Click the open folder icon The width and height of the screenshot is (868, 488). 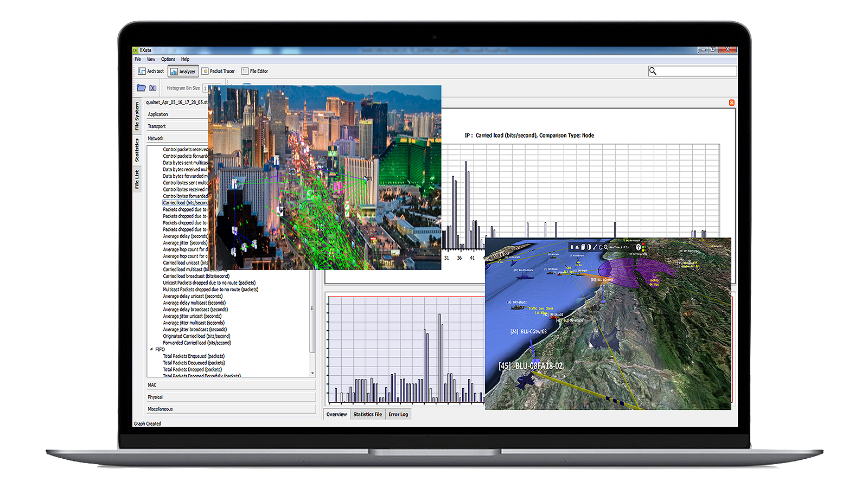(x=141, y=88)
